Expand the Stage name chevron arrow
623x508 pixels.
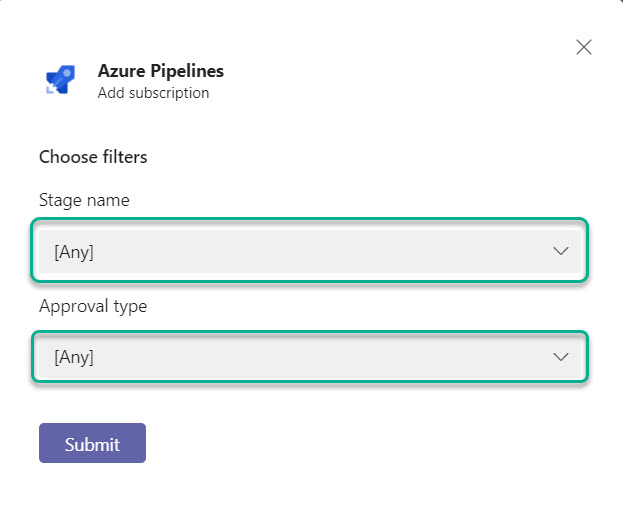[x=561, y=251]
